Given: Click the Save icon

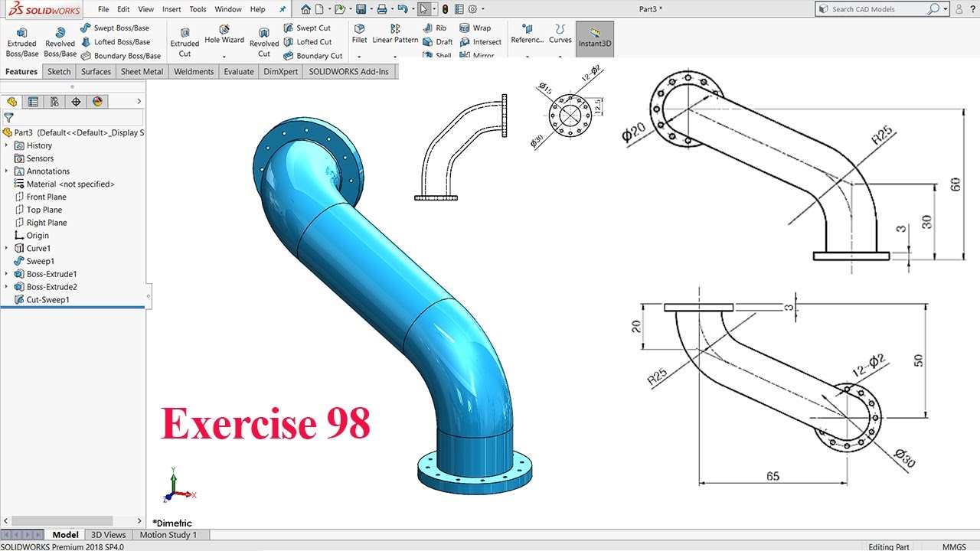Looking at the screenshot, I should 360,9.
